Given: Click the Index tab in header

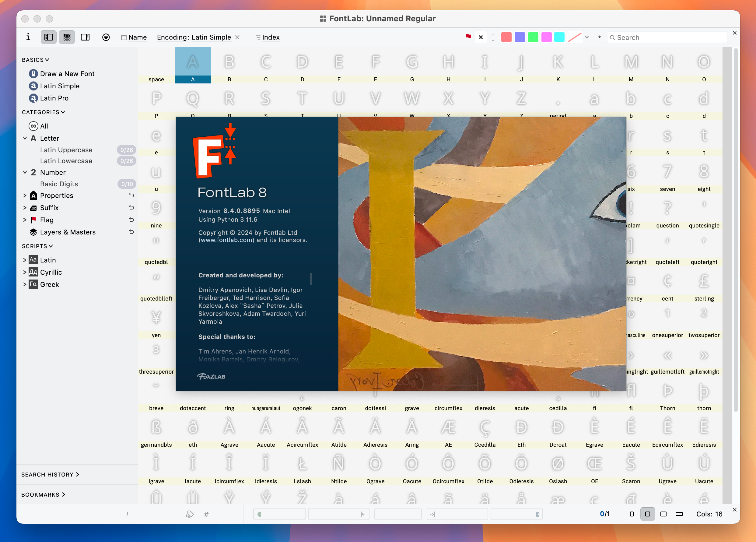Looking at the screenshot, I should coord(271,37).
